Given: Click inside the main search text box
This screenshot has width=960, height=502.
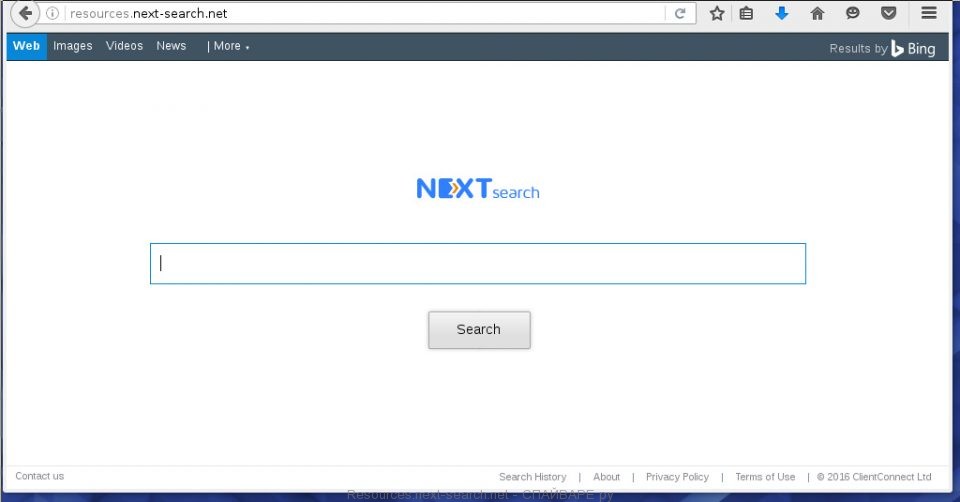Looking at the screenshot, I should tap(478, 264).
